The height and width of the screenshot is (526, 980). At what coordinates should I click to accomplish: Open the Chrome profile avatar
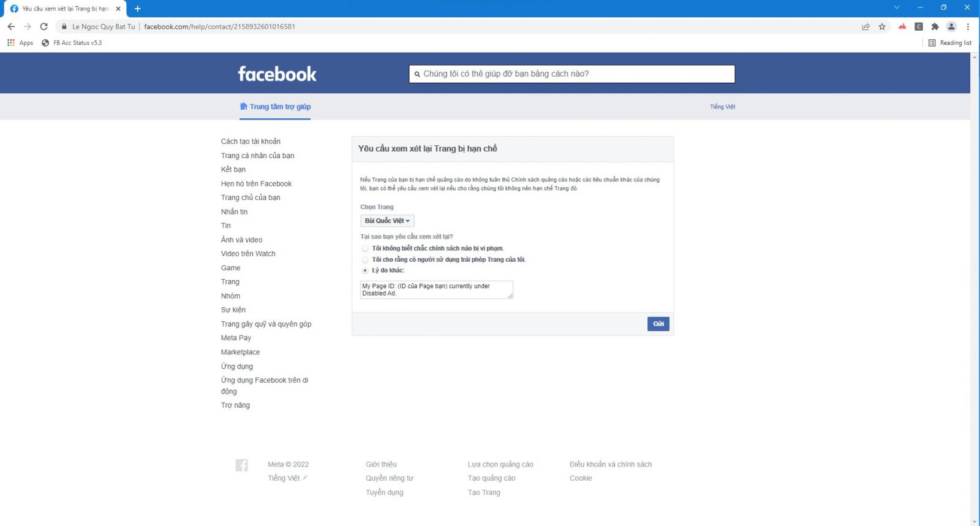click(951, 26)
